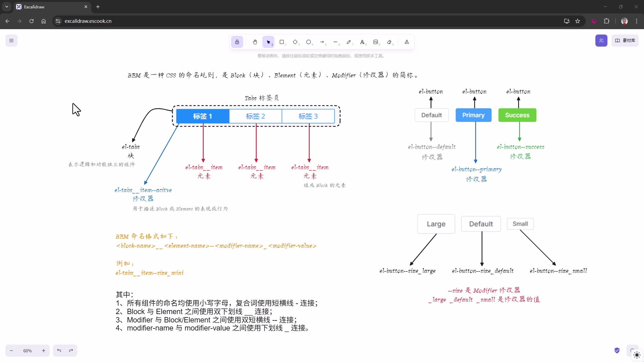
Task: Open the extra shapes tools menu
Action: point(407,42)
